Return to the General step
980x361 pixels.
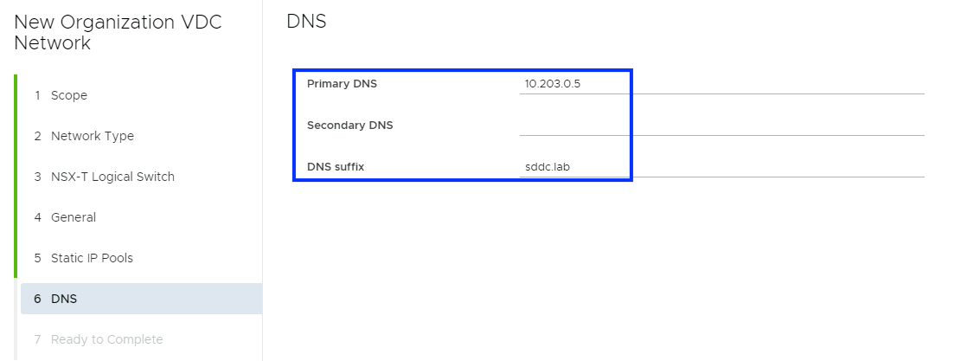[x=74, y=217]
